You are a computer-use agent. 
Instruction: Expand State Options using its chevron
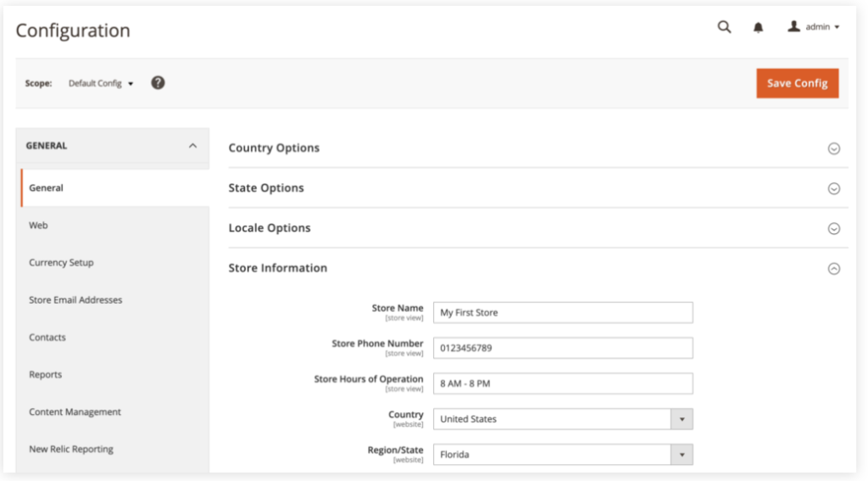tap(834, 188)
